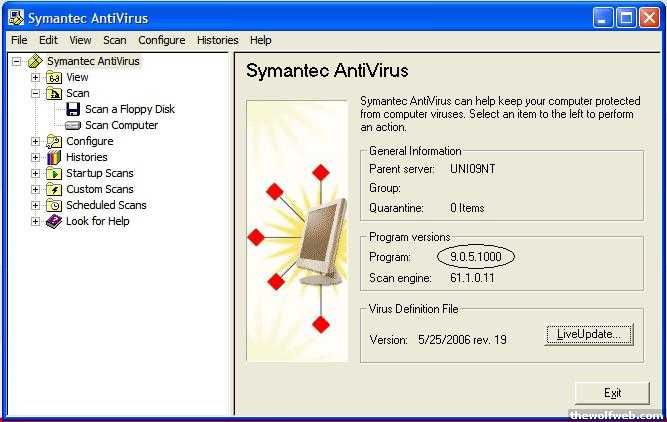
Task: Click the Symantec AntiVirus root shield icon
Action: coord(35,61)
